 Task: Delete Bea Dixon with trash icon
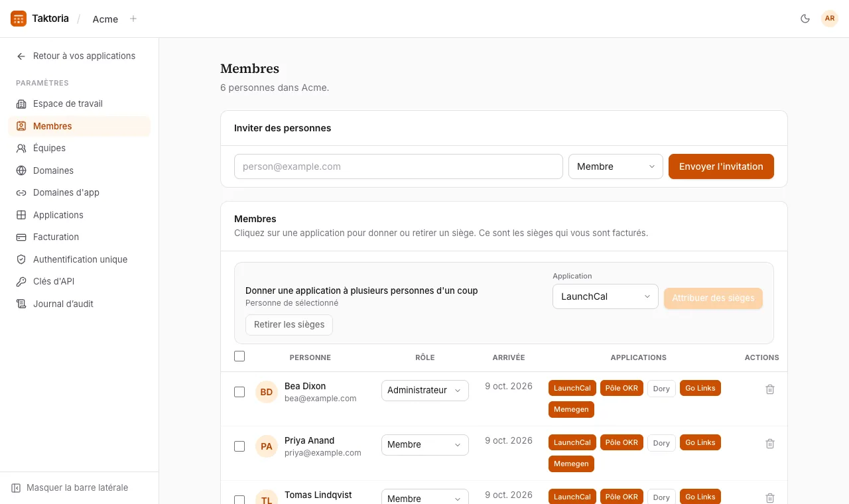tap(770, 389)
